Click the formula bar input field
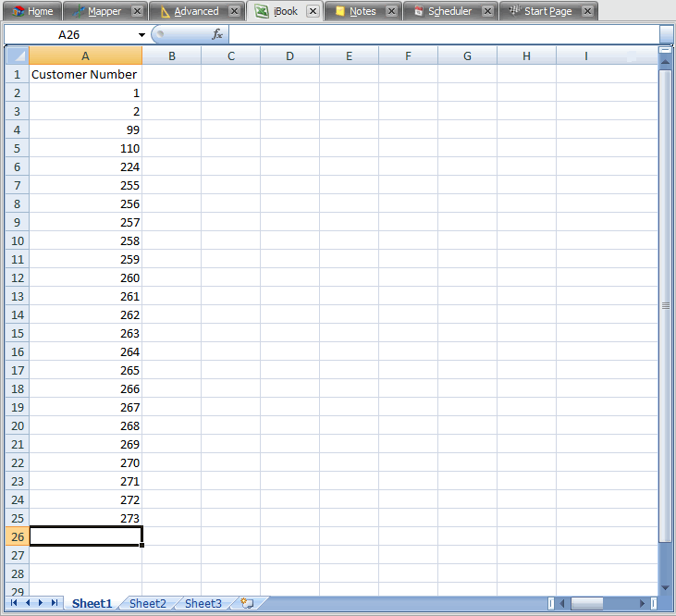The image size is (676, 616). click(x=444, y=34)
